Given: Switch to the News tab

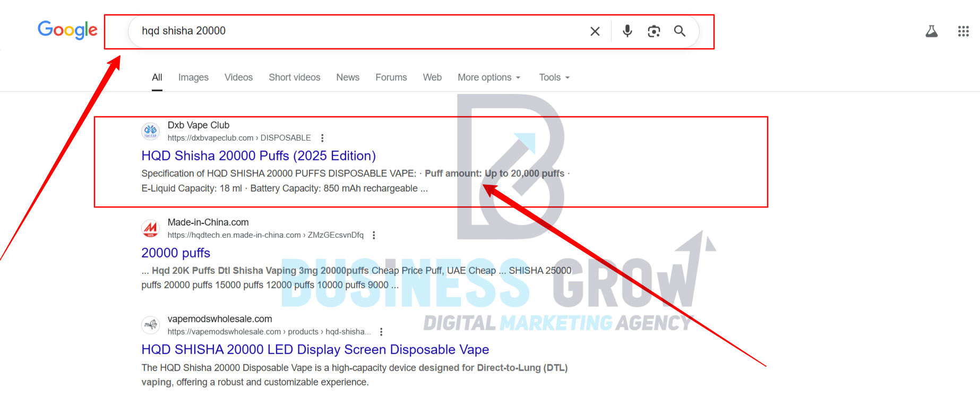Looking at the screenshot, I should [348, 78].
